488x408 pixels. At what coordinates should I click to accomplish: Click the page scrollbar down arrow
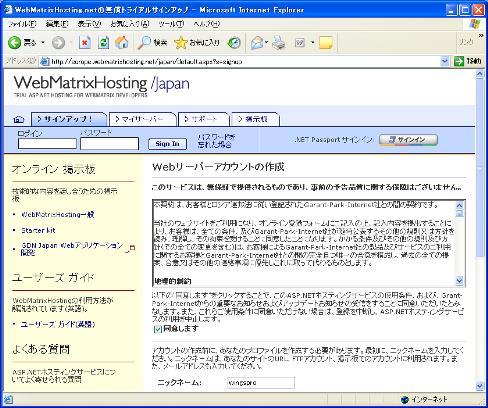(480, 386)
